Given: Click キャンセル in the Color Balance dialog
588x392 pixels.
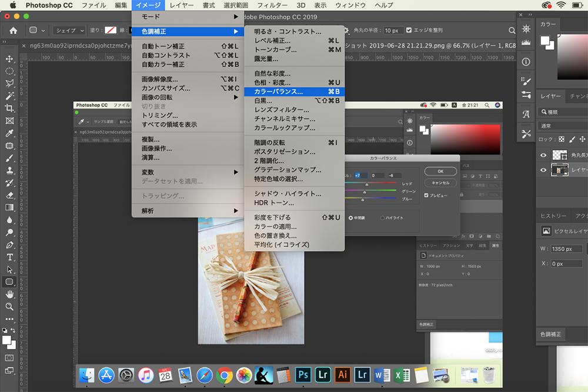Looking at the screenshot, I should point(440,183).
